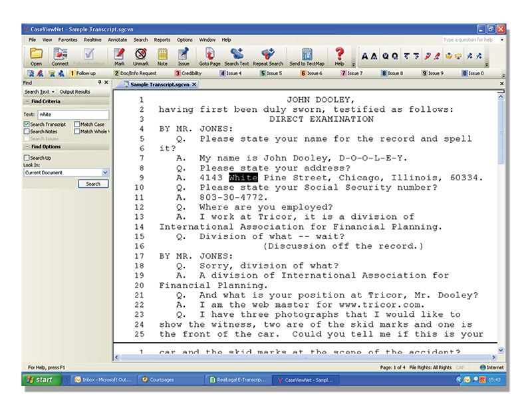The height and width of the screenshot is (412, 532).
Task: Select the Sample Transcript.sgcvn tab
Action: (160, 85)
